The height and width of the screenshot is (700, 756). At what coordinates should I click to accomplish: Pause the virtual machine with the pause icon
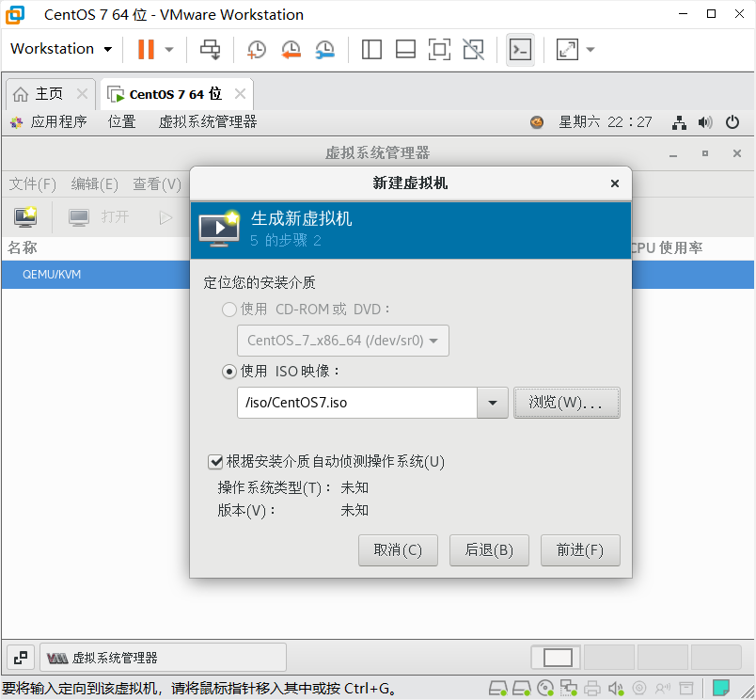pyautogui.click(x=146, y=49)
